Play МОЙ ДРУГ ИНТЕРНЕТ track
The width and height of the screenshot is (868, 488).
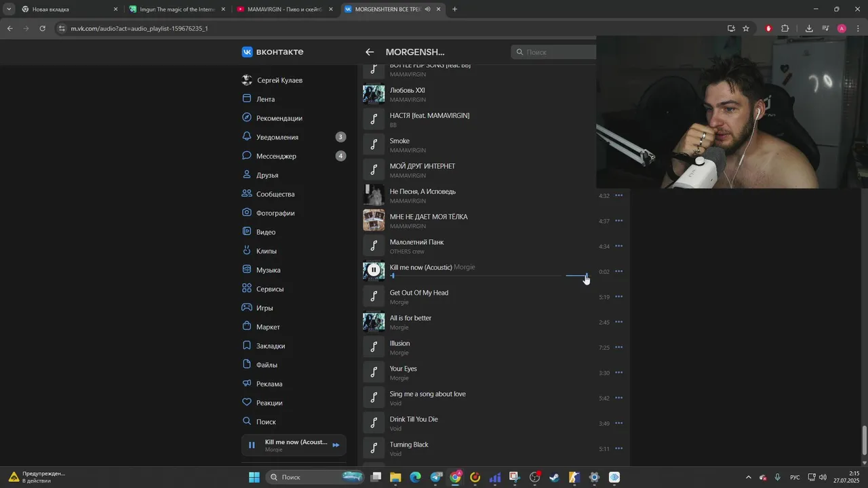click(374, 169)
